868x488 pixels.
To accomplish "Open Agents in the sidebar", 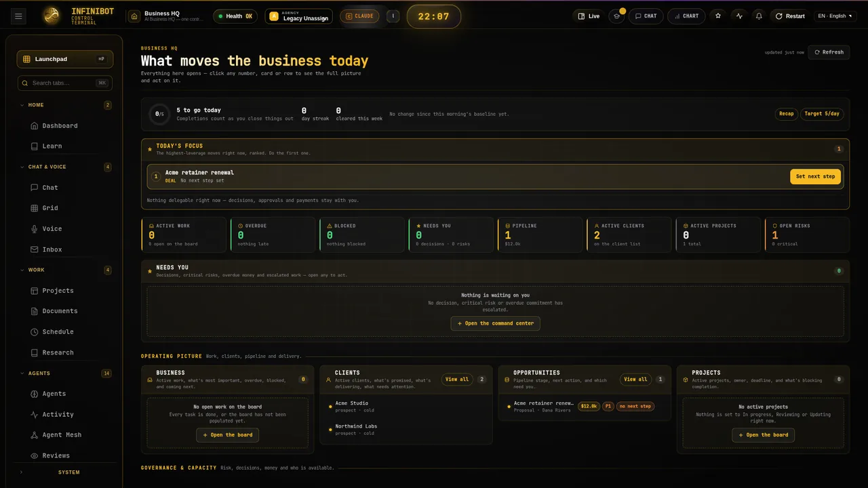I will tap(65, 394).
